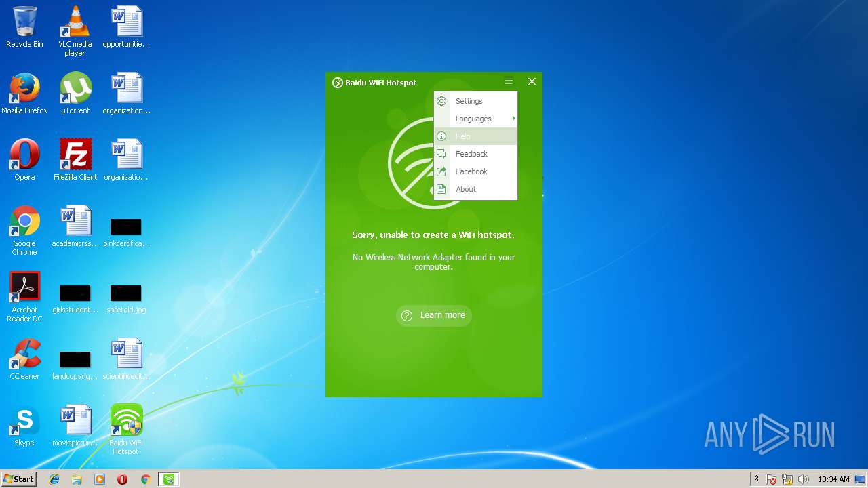Click the Settings gear icon
Image resolution: width=868 pixels, height=488 pixels.
click(441, 101)
